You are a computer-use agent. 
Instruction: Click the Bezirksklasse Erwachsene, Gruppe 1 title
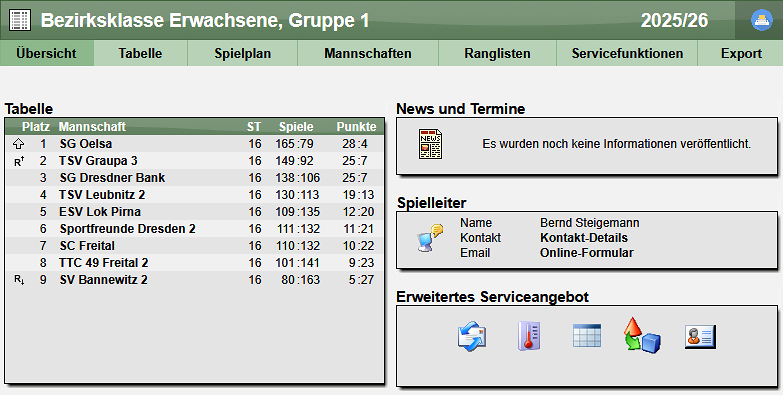point(205,20)
